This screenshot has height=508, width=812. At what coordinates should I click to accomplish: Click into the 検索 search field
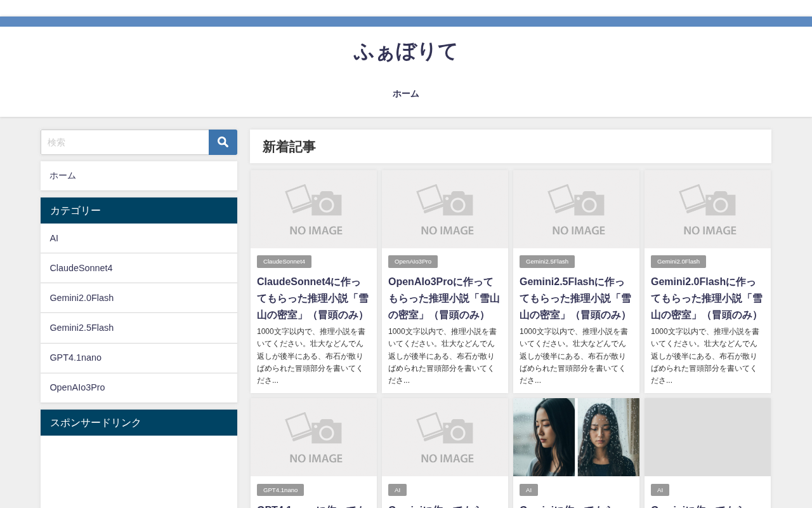click(x=125, y=142)
